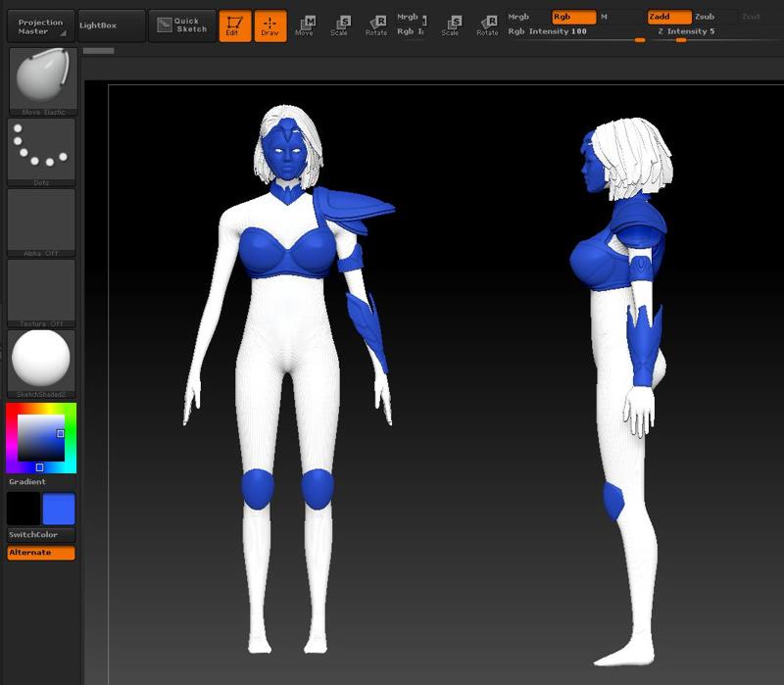Open the Move Elastic brush picker

click(42, 79)
